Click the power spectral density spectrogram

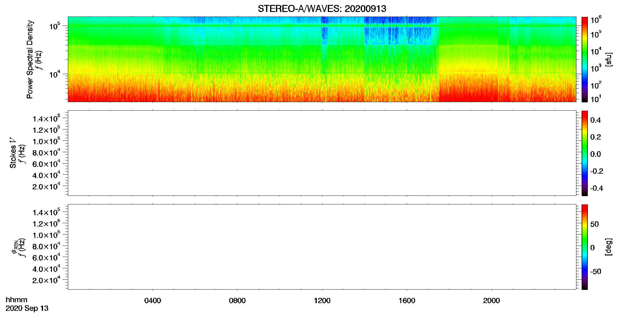click(322, 59)
